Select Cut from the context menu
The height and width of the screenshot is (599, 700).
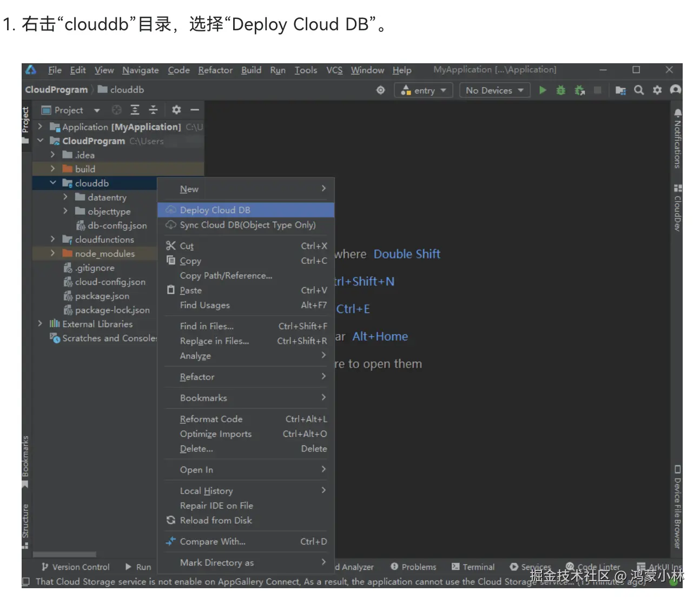(246, 246)
